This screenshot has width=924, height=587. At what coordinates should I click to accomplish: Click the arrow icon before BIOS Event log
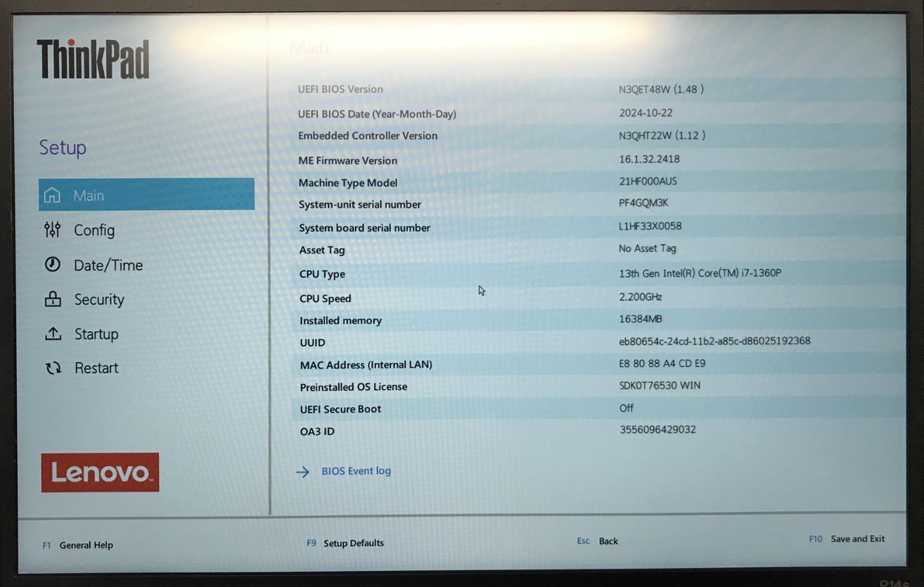pos(303,472)
